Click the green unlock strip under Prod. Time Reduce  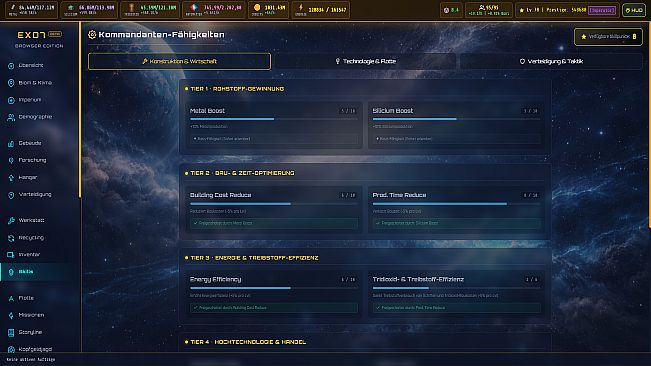(x=457, y=223)
